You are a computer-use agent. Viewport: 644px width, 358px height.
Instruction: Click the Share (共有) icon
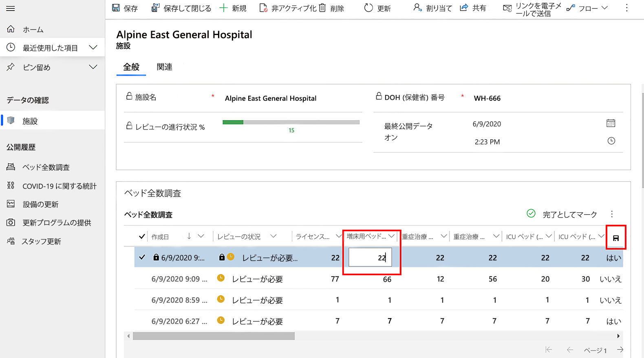464,8
